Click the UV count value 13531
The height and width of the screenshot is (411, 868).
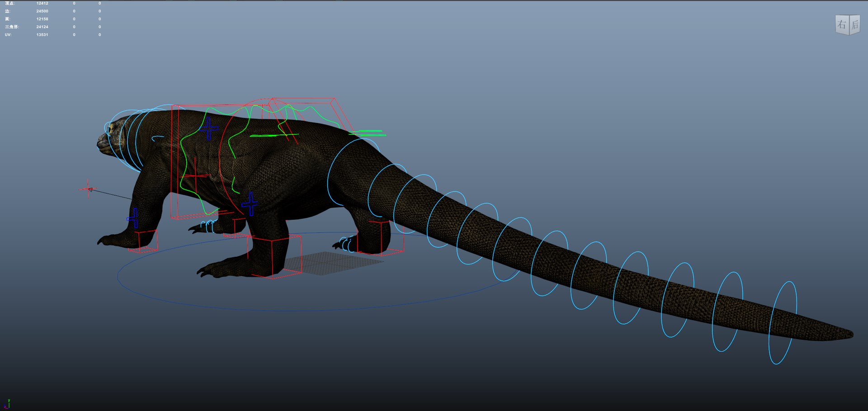click(x=42, y=35)
